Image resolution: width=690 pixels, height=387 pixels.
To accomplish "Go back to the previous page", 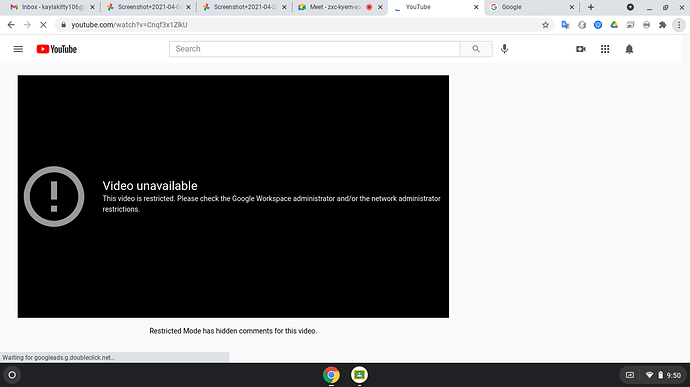I will click(x=11, y=25).
